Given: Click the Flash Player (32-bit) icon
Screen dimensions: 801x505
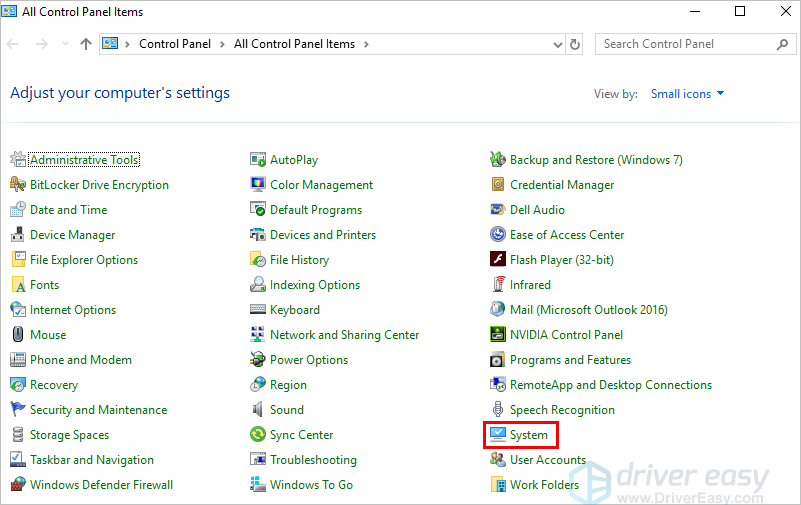Looking at the screenshot, I should click(498, 260).
